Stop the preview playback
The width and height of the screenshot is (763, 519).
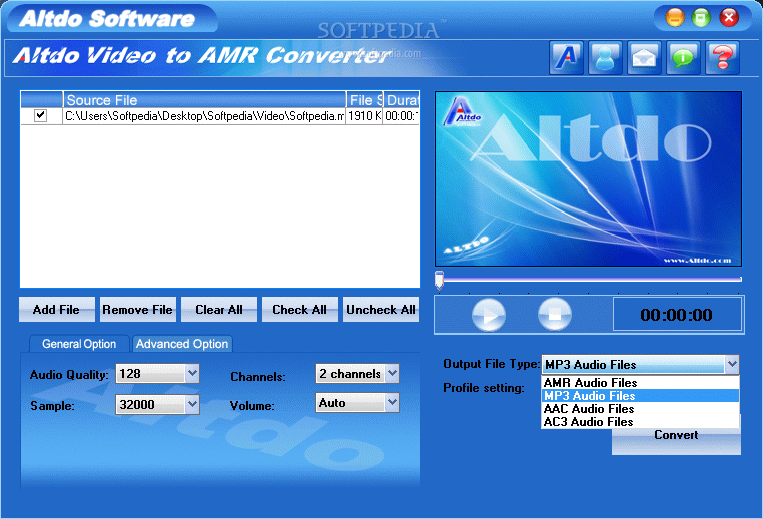pyautogui.click(x=555, y=315)
